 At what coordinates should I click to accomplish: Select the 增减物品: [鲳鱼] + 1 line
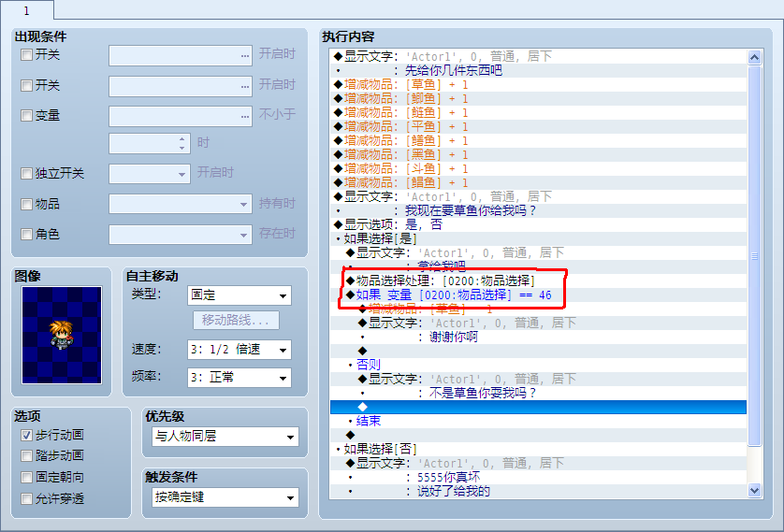coord(539,182)
